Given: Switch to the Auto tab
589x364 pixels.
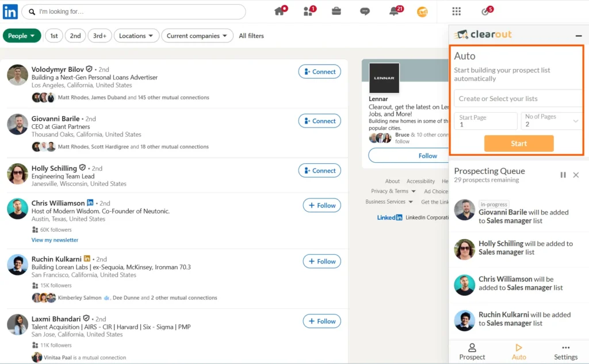Looking at the screenshot, I should (519, 352).
